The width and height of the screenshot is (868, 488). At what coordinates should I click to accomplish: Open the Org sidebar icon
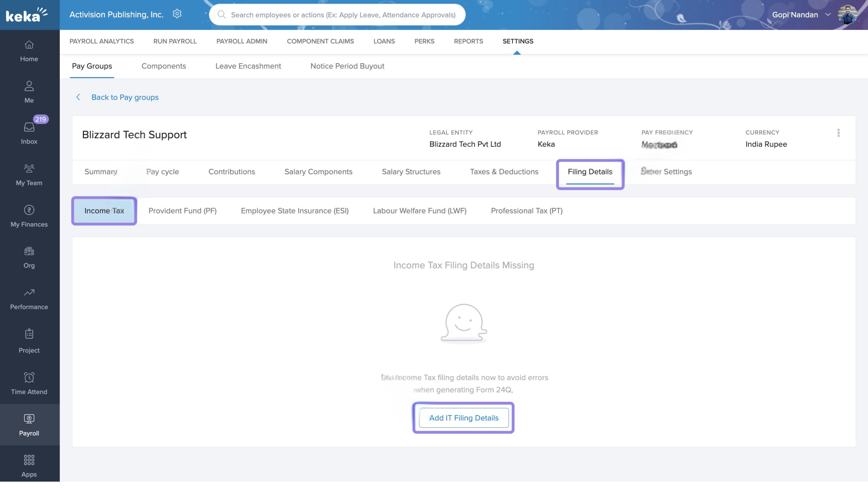(29, 251)
